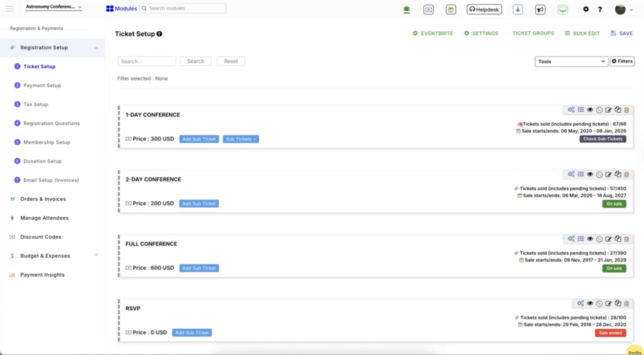Click the megaphone icon in top bar
The height and width of the screenshot is (355, 644).
[x=540, y=10]
